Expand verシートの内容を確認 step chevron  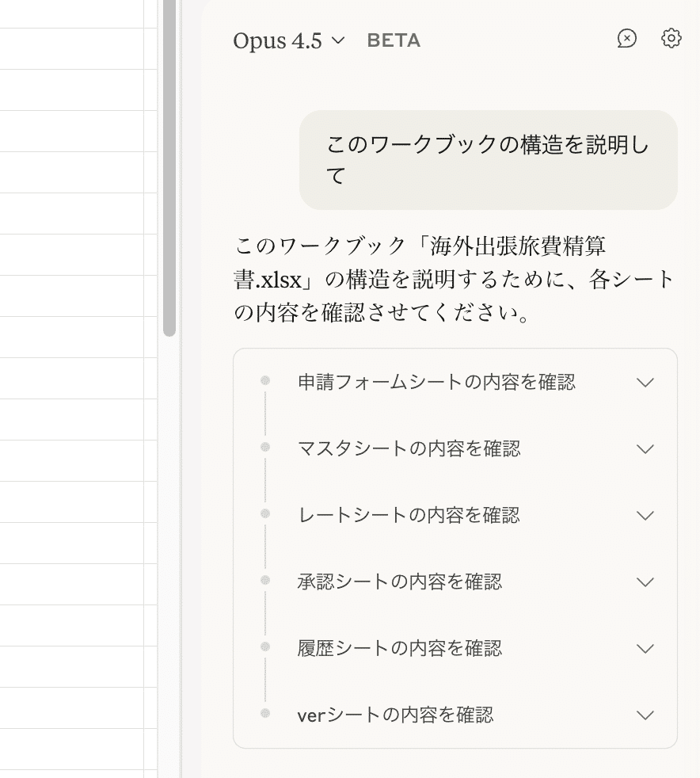coord(645,715)
